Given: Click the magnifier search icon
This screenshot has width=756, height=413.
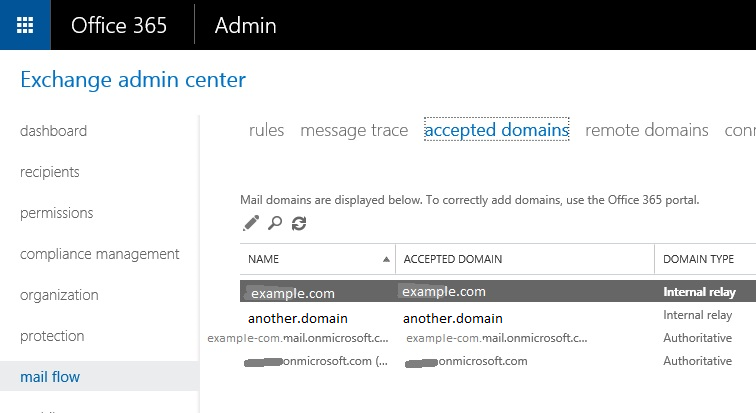Looking at the screenshot, I should tap(274, 223).
